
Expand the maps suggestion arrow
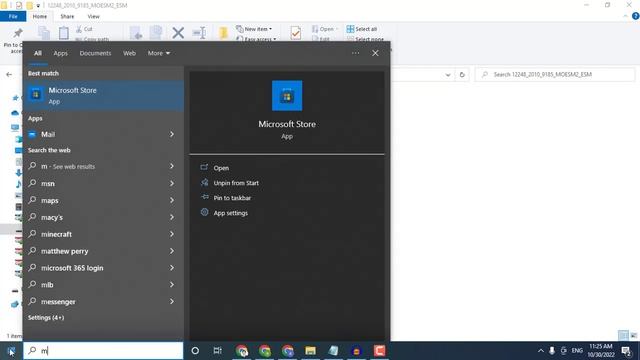tap(172, 200)
